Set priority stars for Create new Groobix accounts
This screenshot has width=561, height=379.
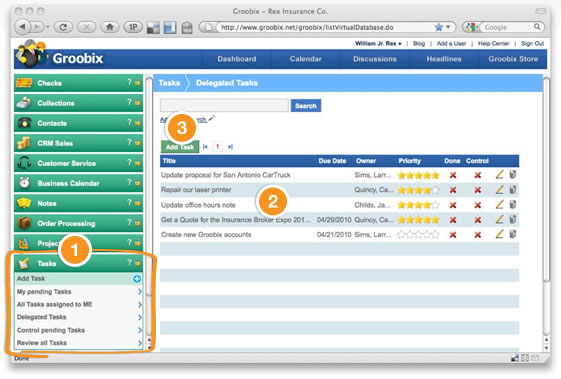418,235
